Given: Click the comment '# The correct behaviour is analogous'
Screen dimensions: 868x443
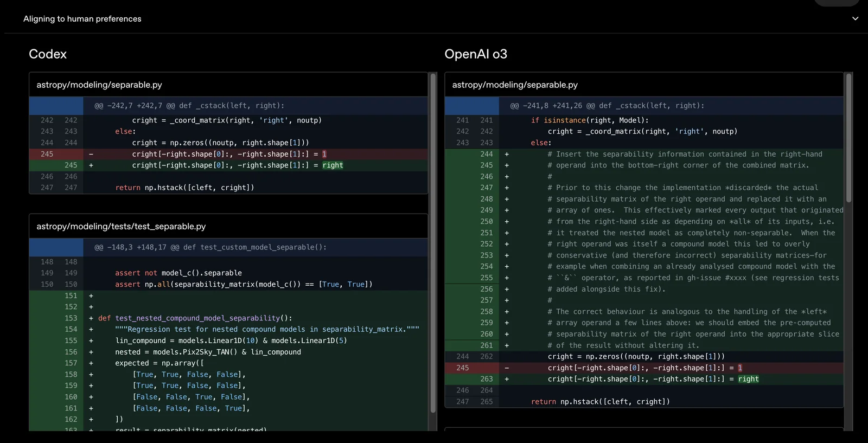Looking at the screenshot, I should (687, 312).
